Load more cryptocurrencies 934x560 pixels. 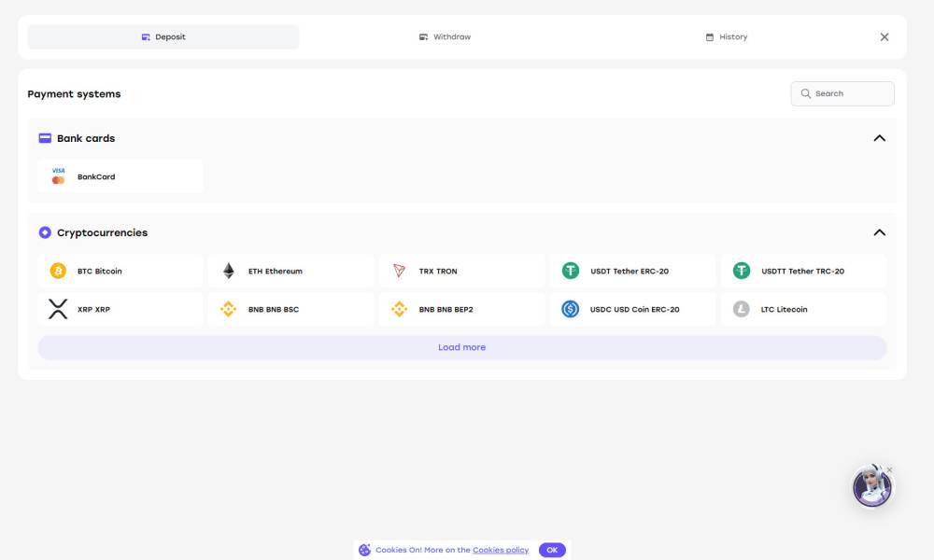click(x=462, y=347)
